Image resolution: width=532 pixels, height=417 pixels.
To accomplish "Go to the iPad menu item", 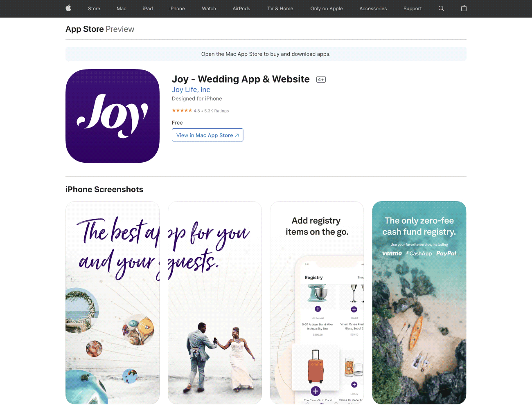I will pos(148,9).
